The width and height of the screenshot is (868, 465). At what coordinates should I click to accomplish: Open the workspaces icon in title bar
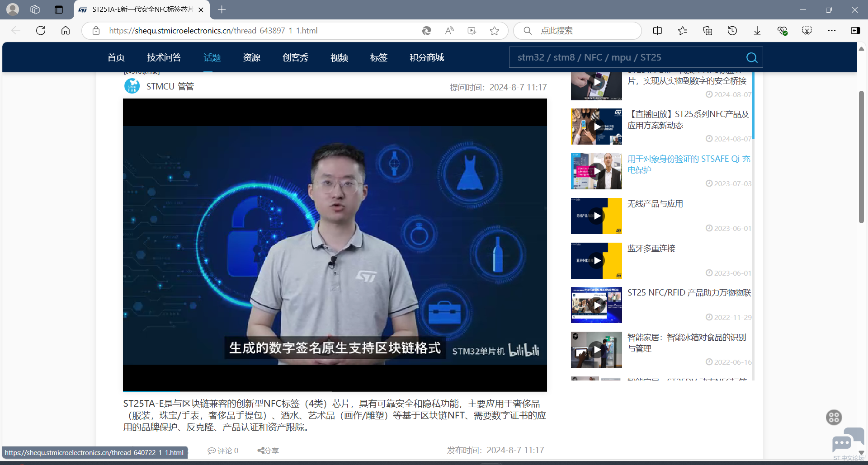click(x=35, y=9)
